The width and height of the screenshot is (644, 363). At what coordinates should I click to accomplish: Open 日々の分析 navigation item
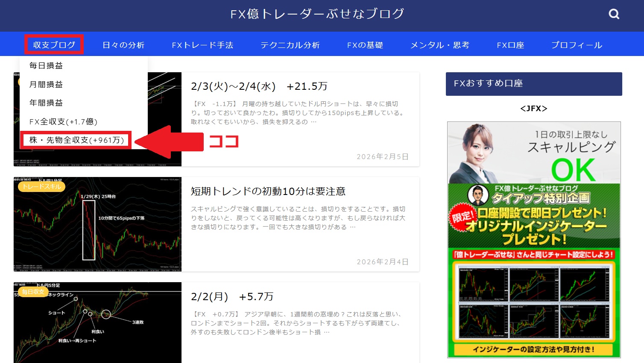tap(123, 45)
